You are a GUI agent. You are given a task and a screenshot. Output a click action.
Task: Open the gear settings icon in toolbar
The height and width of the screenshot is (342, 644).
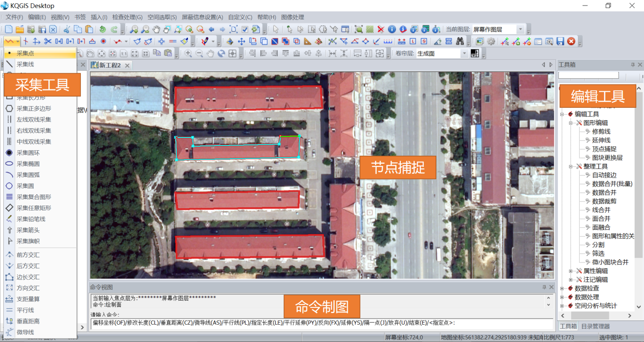point(491,41)
